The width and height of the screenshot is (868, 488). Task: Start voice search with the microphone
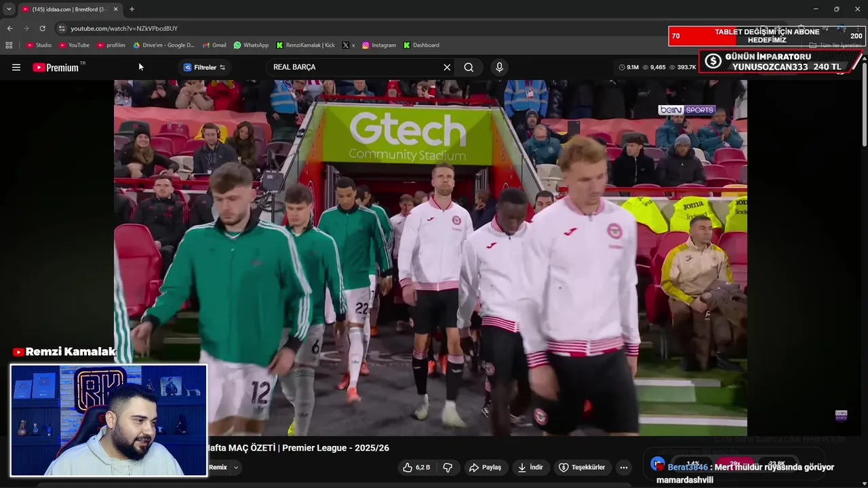point(499,67)
